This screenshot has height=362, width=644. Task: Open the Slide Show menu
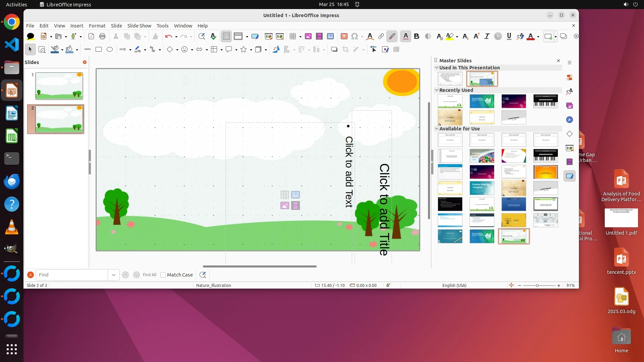point(139,26)
